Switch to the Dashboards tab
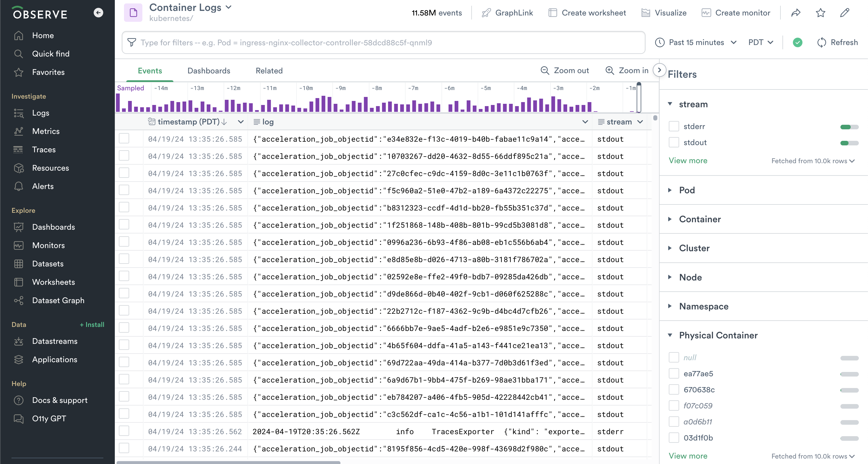This screenshot has width=868, height=464. tap(209, 71)
